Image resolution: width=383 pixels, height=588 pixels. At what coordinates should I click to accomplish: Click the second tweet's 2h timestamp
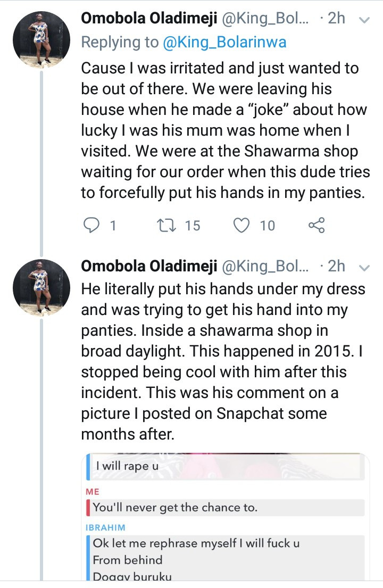point(336,266)
